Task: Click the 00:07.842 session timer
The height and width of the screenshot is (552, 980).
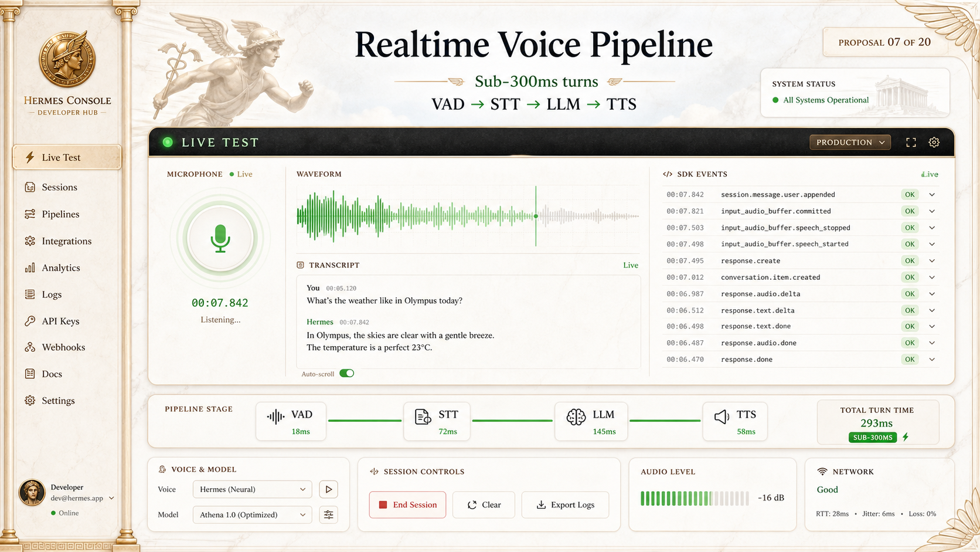Action: click(x=220, y=303)
